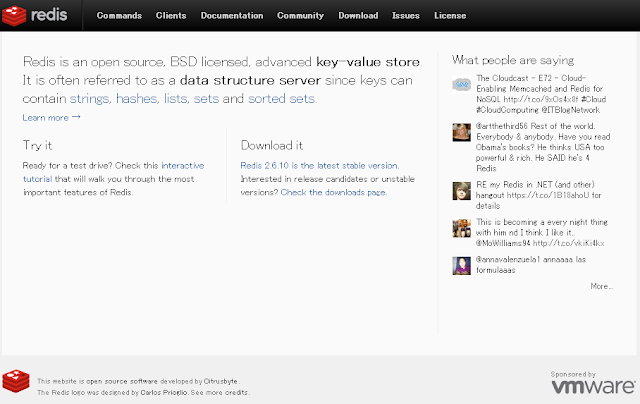Click the See more credits link
640x404 pixels.
[x=219, y=393]
